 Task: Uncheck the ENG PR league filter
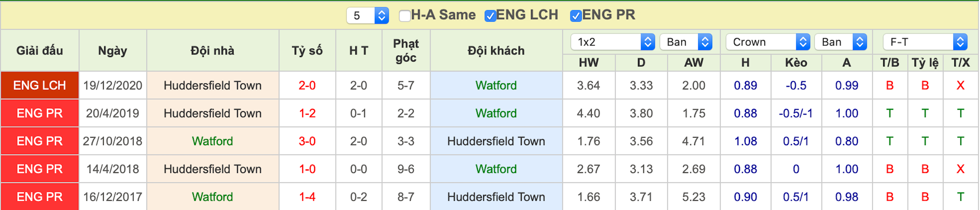pos(576,16)
